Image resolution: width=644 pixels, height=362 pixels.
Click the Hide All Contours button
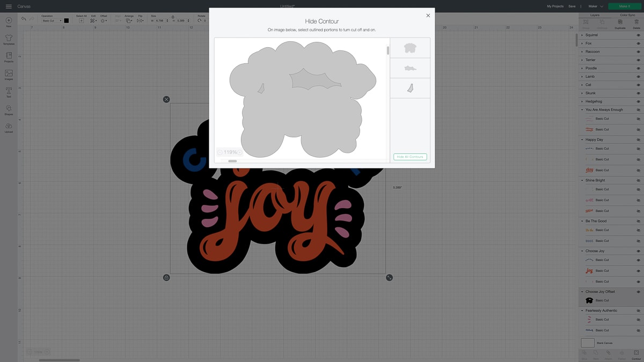click(410, 157)
